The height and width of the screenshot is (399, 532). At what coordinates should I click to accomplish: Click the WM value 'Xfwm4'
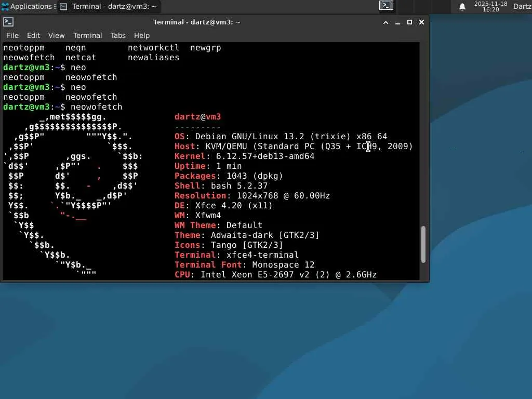click(208, 215)
